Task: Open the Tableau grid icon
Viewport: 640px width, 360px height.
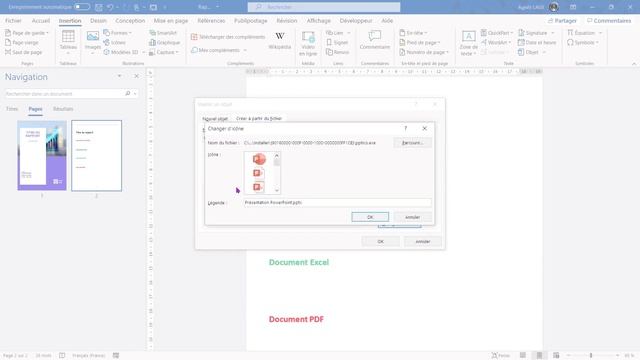Action: 68,36
